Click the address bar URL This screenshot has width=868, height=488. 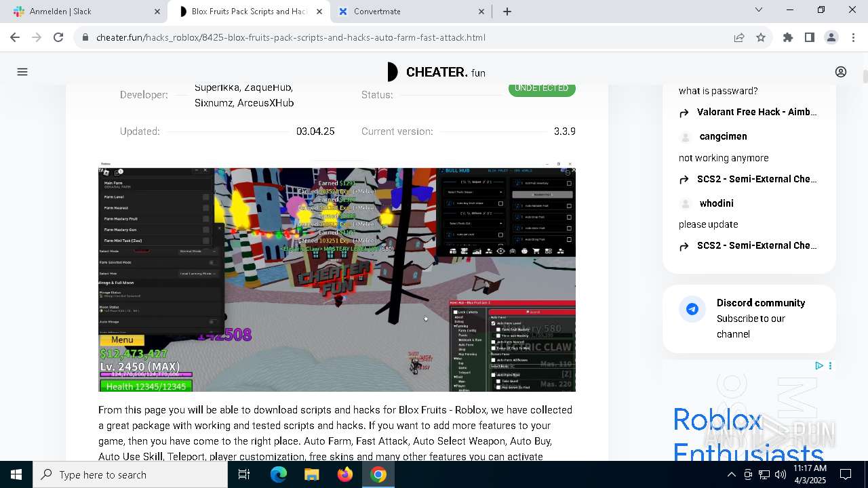pyautogui.click(x=291, y=38)
